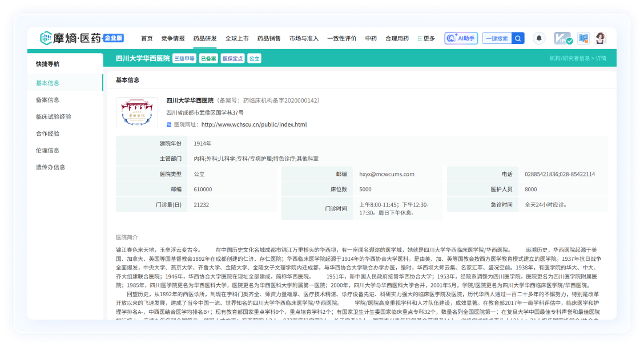Viewport: 644px width, 347px height.
Task: Click the 已备案 tag
Action: pos(208,58)
